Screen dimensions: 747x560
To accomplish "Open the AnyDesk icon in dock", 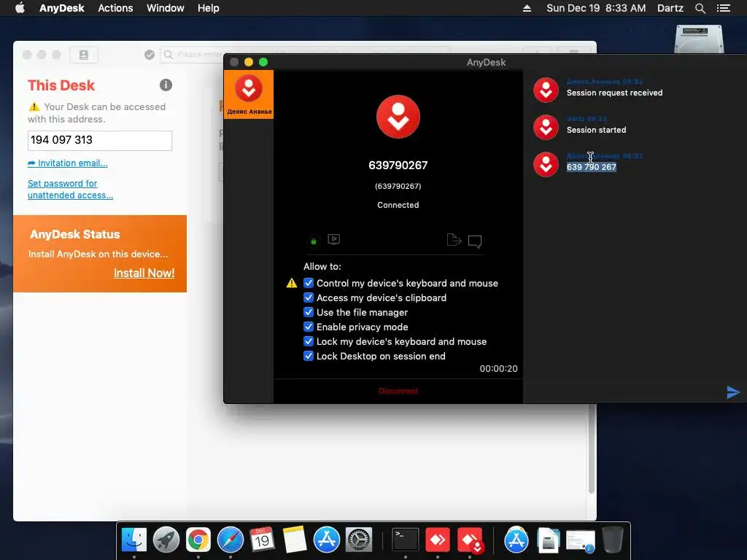I will 438,540.
